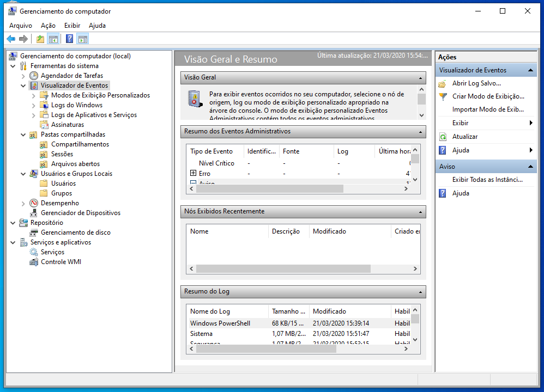Viewport: 544px width, 392px height.
Task: Click the Ferramentas do sistema tools icon
Action: tap(23, 66)
